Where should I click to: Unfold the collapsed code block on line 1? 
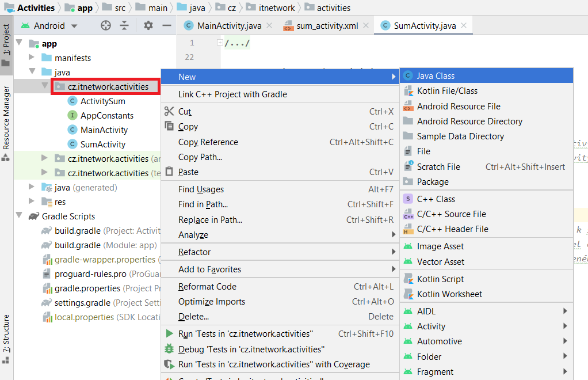click(x=220, y=43)
